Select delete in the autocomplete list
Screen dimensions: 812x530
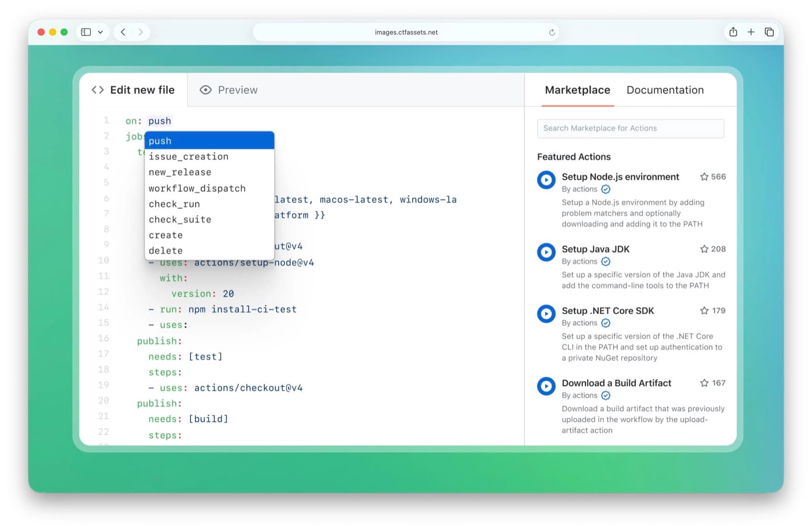point(210,251)
